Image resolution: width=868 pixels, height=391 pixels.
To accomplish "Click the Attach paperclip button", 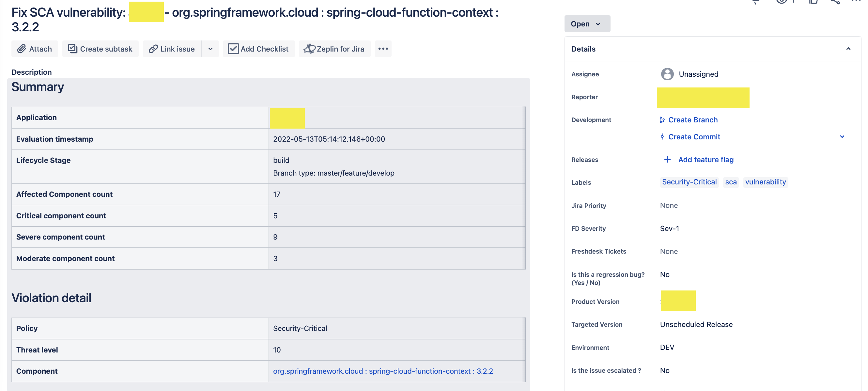I will [35, 49].
